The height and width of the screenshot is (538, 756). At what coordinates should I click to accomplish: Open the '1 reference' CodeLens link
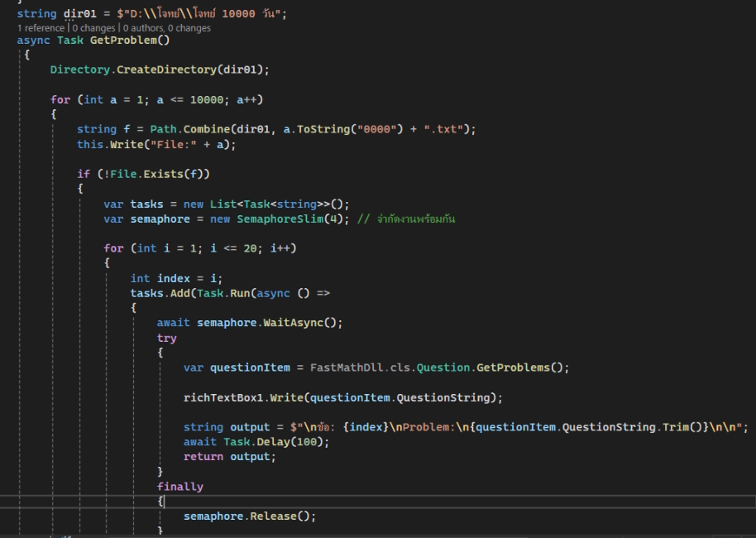(x=41, y=28)
